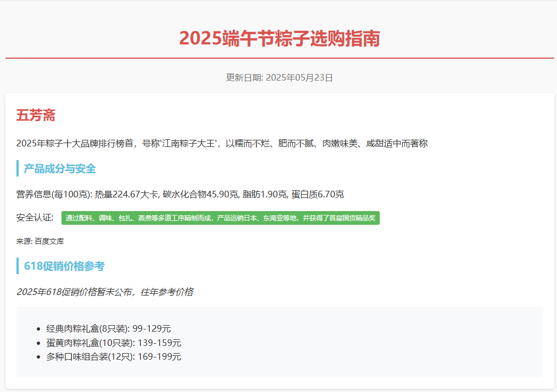The height and width of the screenshot is (392, 557).
Task: Click the 618促销价格参考 section heading
Action: [64, 266]
